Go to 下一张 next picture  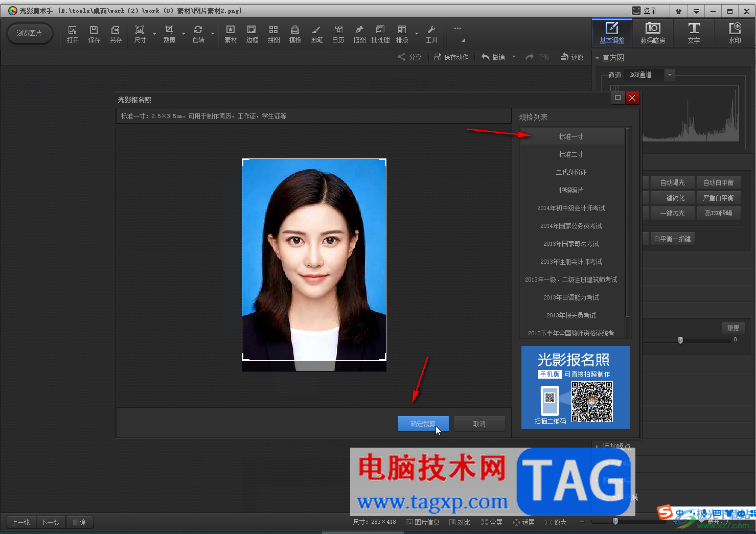(x=51, y=522)
